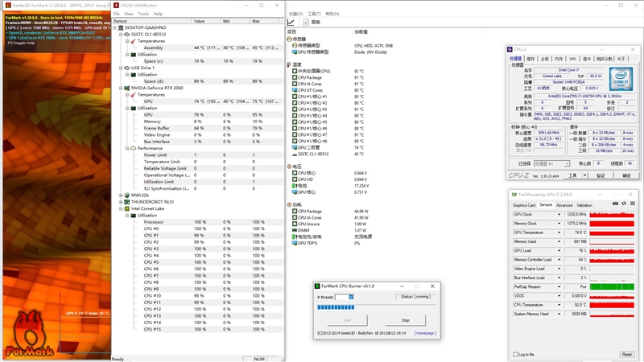Click the CPUID HWMonitor title bar icon
The width and height of the screenshot is (644, 362).
point(116,6)
